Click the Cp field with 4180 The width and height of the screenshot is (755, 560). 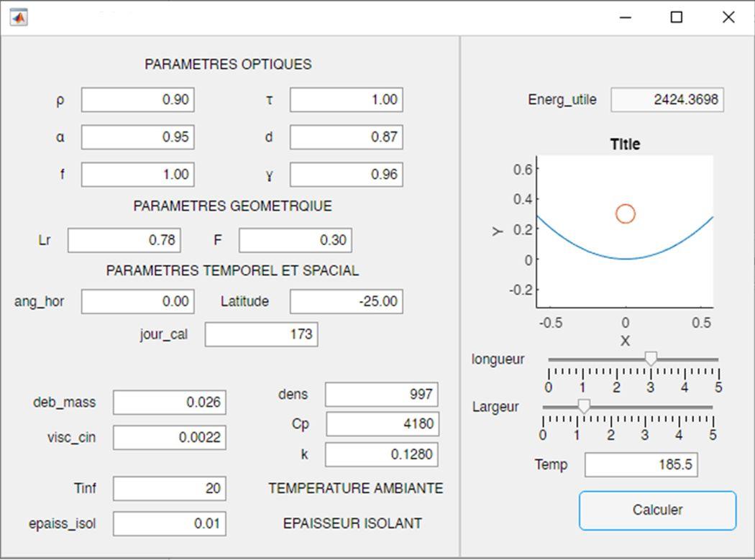(383, 423)
